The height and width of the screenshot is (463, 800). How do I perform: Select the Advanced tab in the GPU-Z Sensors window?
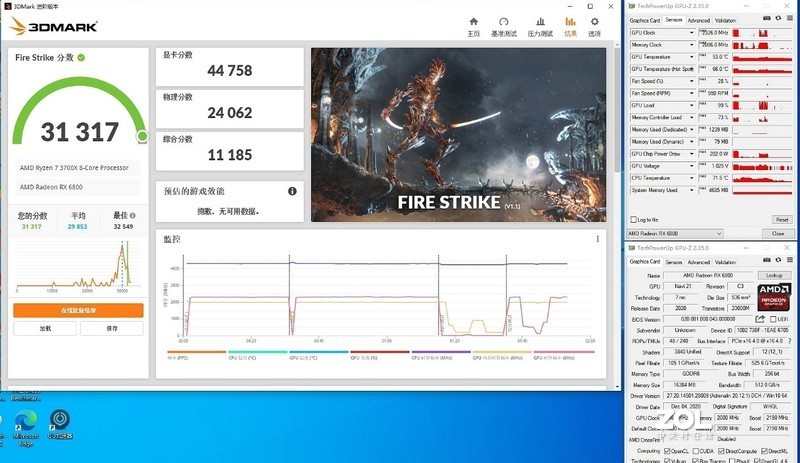coord(698,20)
